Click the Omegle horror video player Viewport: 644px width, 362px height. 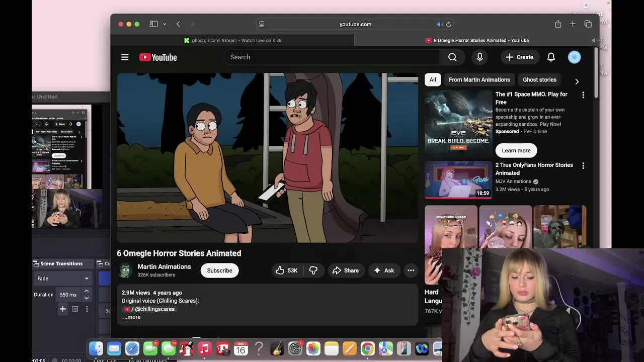coord(267,158)
